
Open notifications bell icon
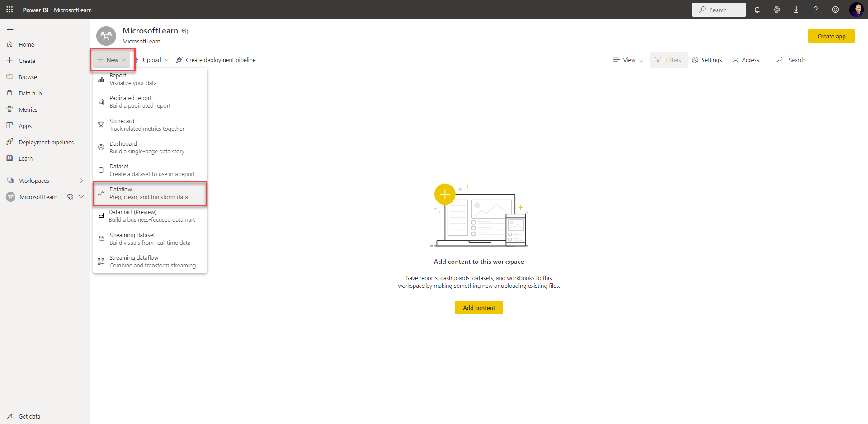click(x=757, y=10)
